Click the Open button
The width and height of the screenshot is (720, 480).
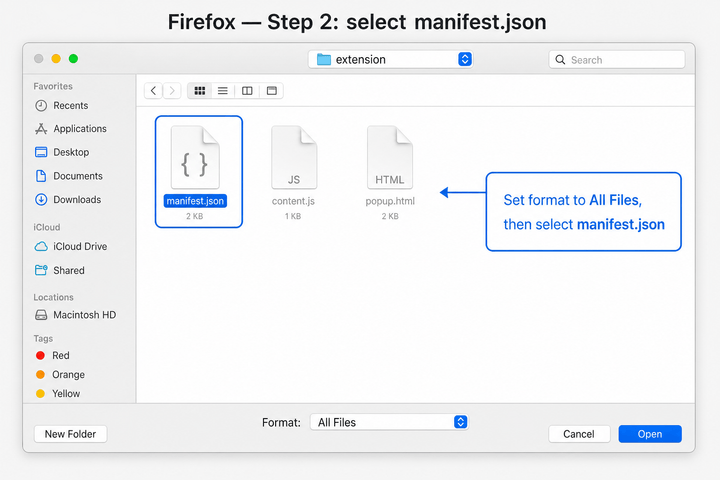(650, 434)
